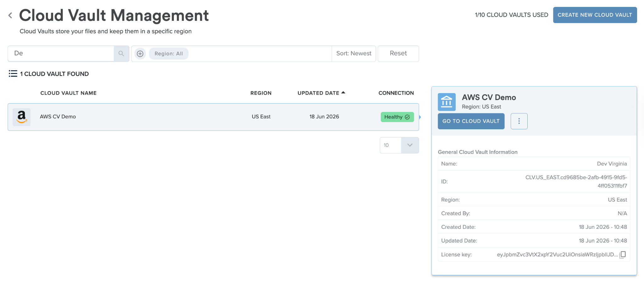This screenshot has height=291, width=644.
Task: Click the truncated license key value
Action: [x=557, y=255]
